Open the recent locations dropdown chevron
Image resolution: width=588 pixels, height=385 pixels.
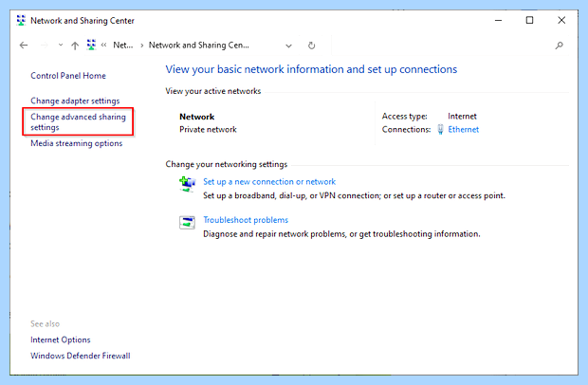[61, 46]
